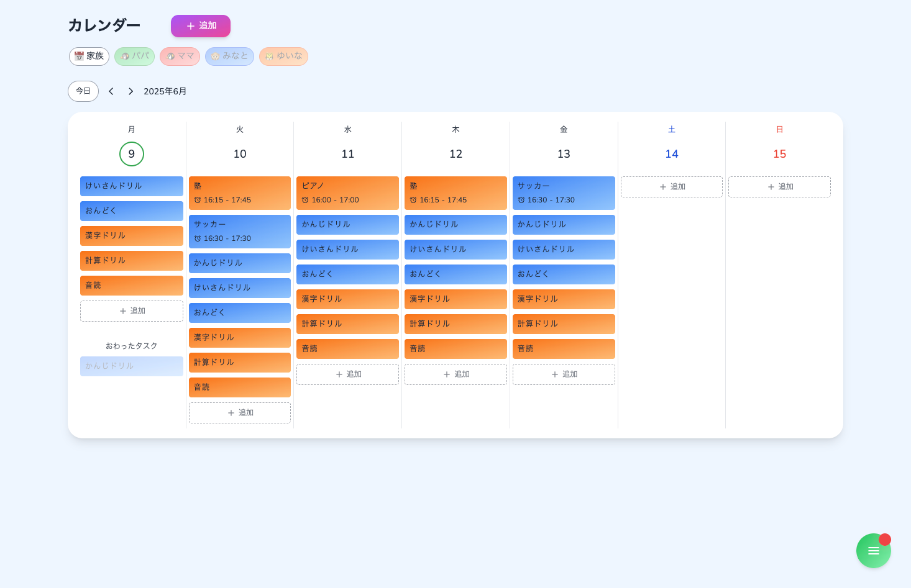Click the purple 追加 button with plus icon
The width and height of the screenshot is (911, 588).
(x=201, y=26)
